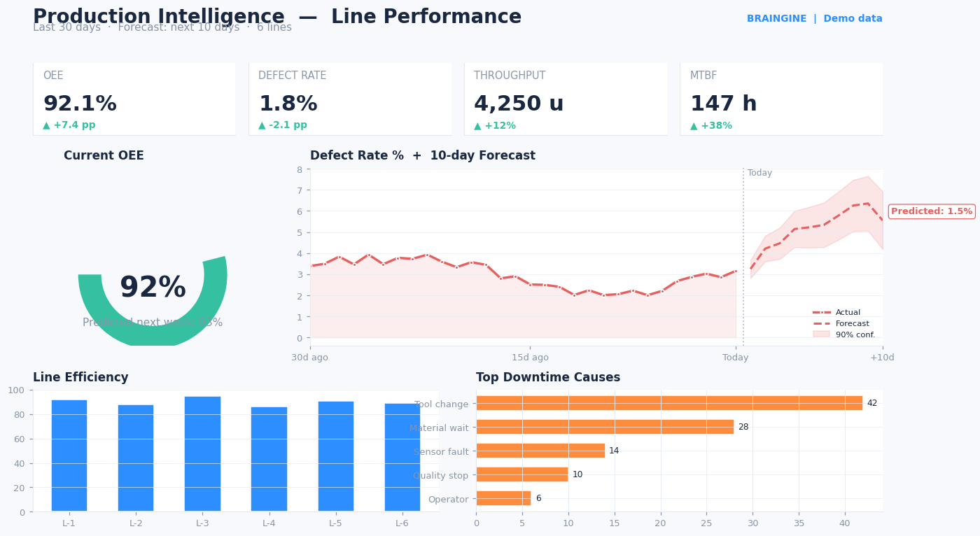Select the L-3 efficiency bar
This screenshot has width=980, height=536.
coord(202,453)
